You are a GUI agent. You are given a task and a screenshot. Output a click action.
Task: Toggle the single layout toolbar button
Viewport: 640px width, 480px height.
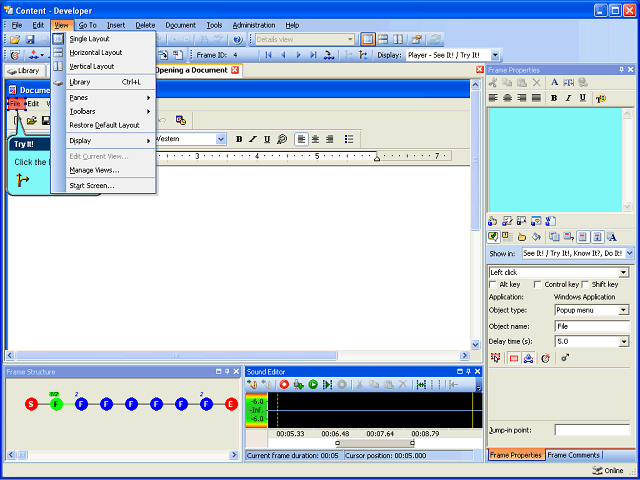(368, 40)
